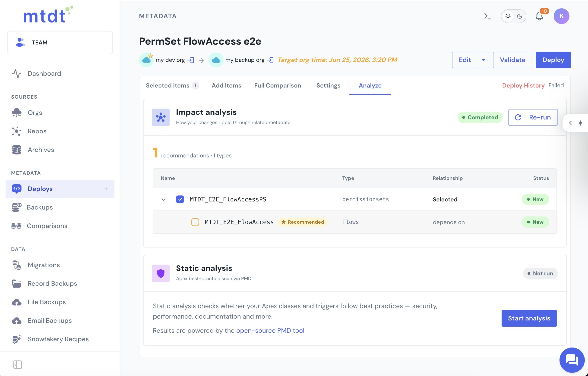Viewport: 588px width, 376px height.
Task: Check the MTDT_E2E_FlowAccess flow checkbox
Action: pos(195,222)
